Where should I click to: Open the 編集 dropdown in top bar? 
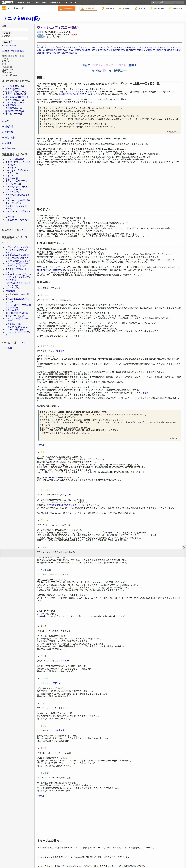coord(29,2)
